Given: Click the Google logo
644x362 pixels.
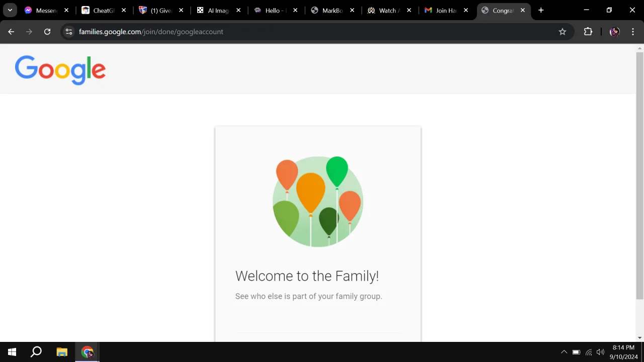Looking at the screenshot, I should [60, 70].
